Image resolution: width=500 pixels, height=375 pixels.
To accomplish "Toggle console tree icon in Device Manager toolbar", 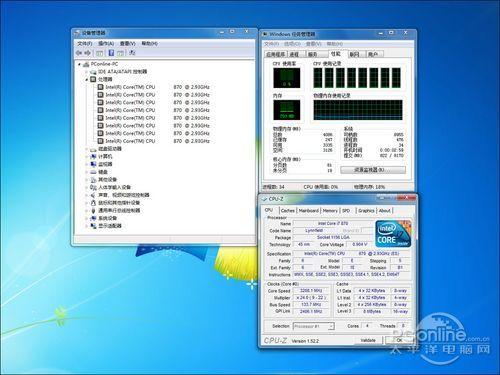I will click(99, 53).
